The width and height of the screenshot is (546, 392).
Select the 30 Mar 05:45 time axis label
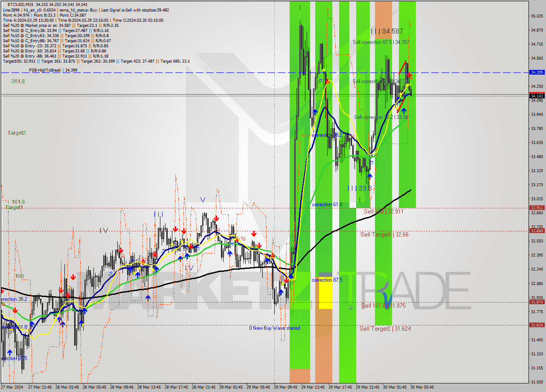pos(422,387)
